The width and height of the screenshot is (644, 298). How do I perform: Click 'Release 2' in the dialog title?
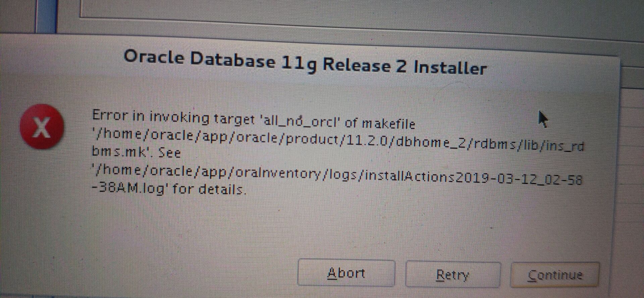[x=364, y=64]
